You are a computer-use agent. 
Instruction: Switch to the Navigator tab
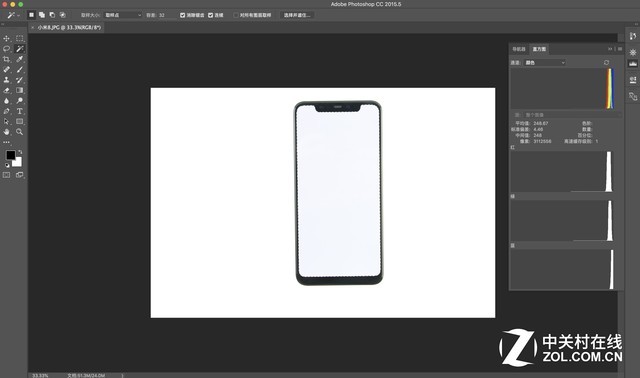[x=519, y=49]
